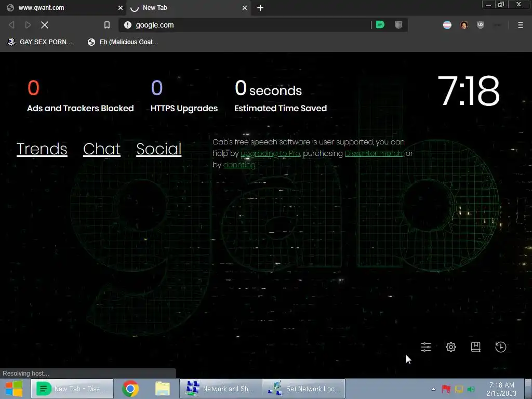This screenshot has width=532, height=399.
Task: Open the Chat link
Action: pyautogui.click(x=102, y=149)
